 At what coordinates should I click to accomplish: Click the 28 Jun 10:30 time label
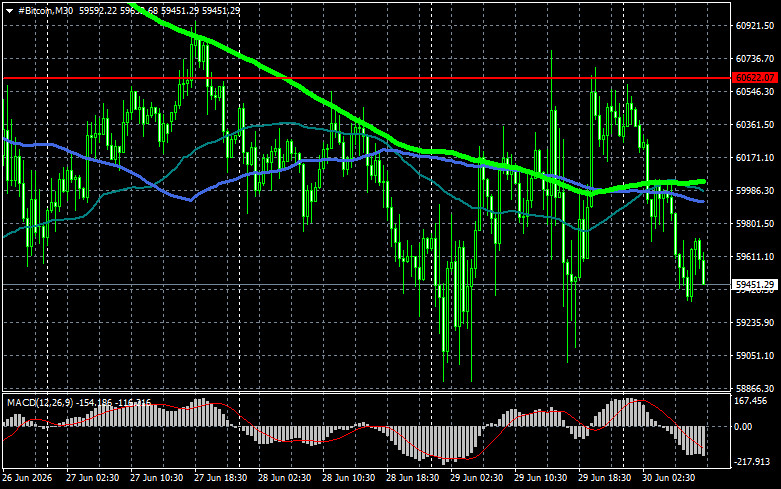(x=349, y=478)
